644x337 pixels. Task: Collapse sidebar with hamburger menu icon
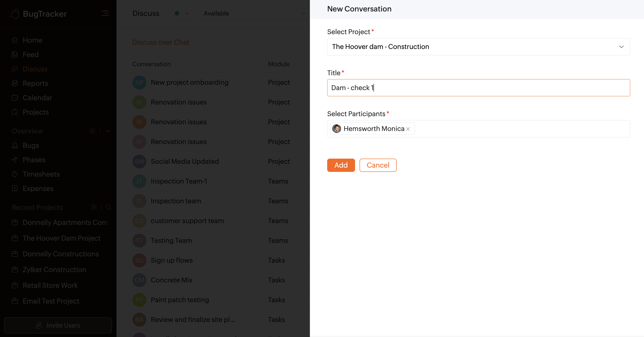pos(105,13)
